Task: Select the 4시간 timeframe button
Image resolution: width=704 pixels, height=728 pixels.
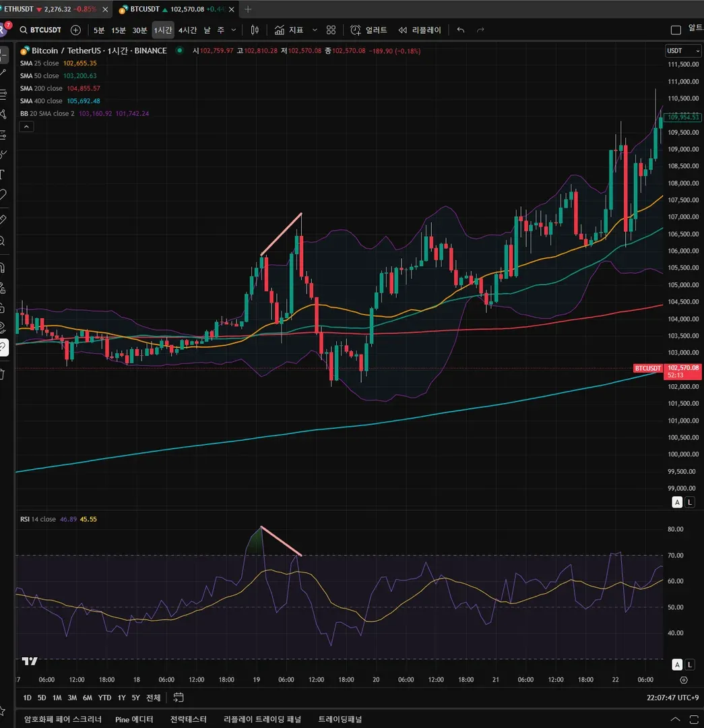Action: [x=187, y=30]
